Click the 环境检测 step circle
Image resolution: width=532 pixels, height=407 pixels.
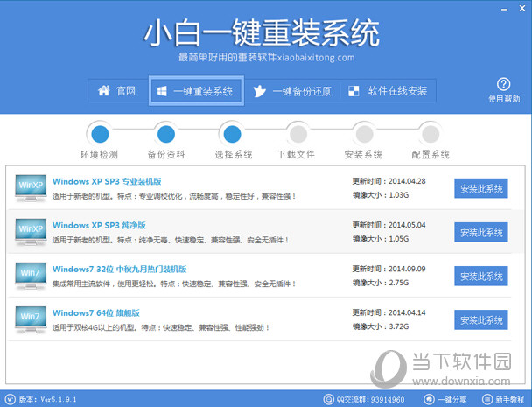pos(100,134)
